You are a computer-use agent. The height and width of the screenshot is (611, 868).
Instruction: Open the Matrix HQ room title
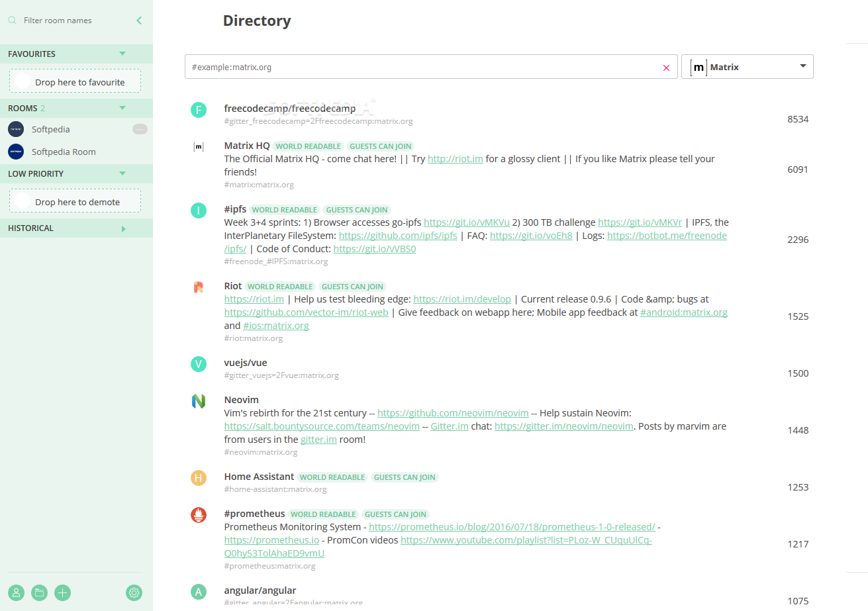pos(247,146)
